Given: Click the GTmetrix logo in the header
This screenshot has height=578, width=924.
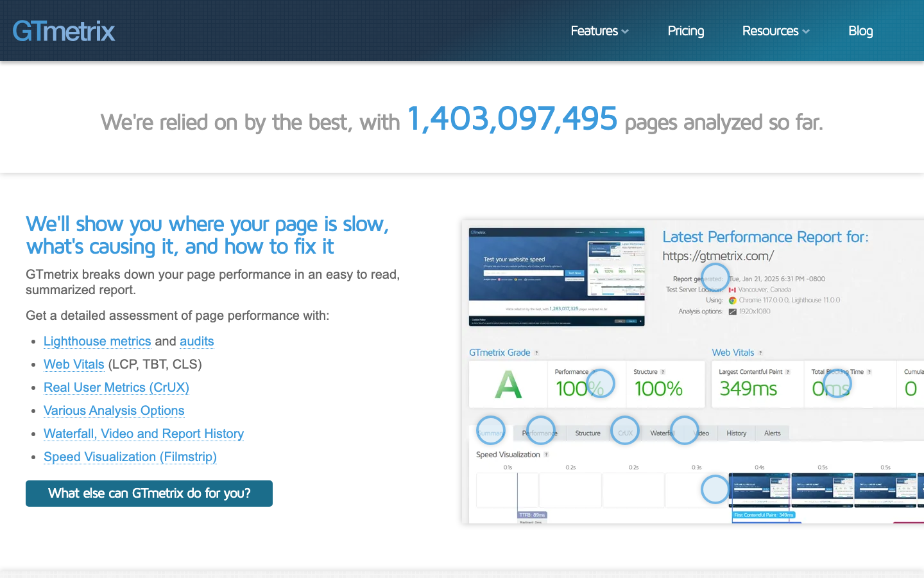Looking at the screenshot, I should 64,31.
